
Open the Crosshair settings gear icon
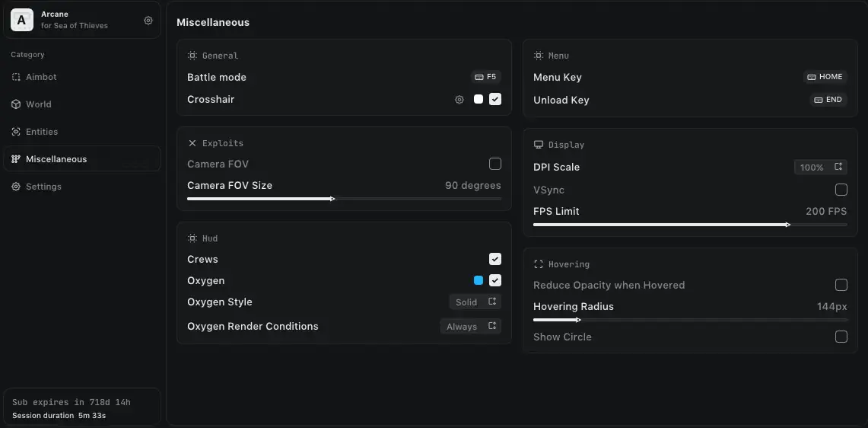459,100
